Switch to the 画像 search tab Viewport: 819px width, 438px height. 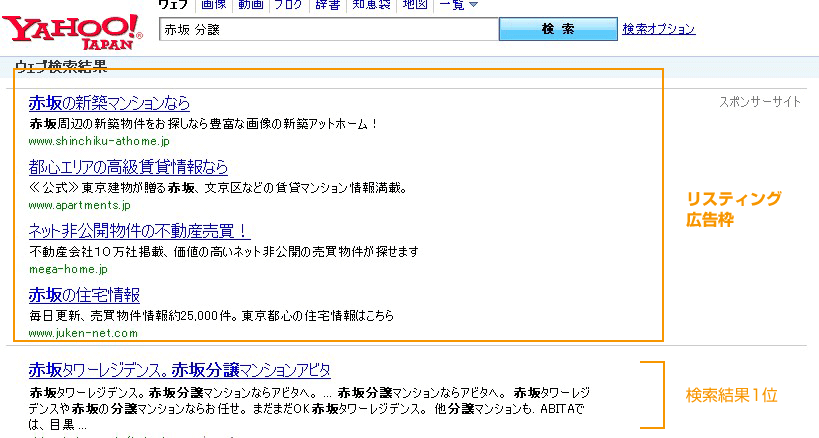click(214, 5)
